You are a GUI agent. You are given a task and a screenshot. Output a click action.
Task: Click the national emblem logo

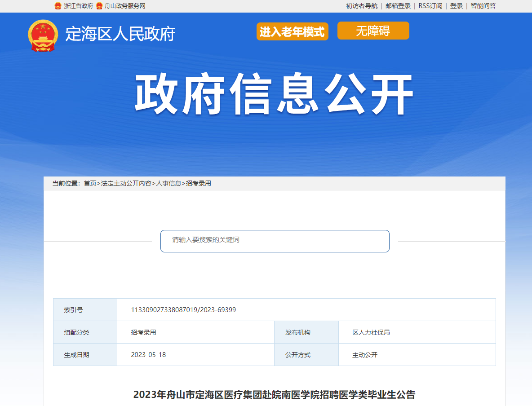pyautogui.click(x=43, y=35)
